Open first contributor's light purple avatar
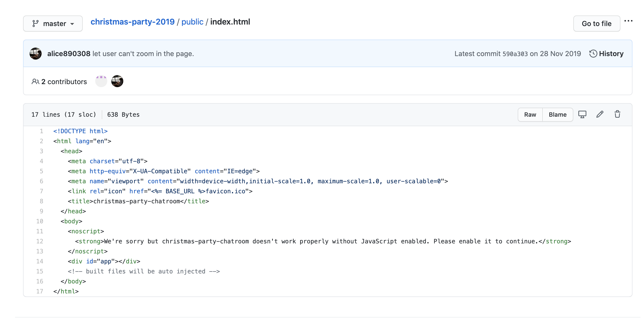644x325 pixels. pyautogui.click(x=101, y=81)
